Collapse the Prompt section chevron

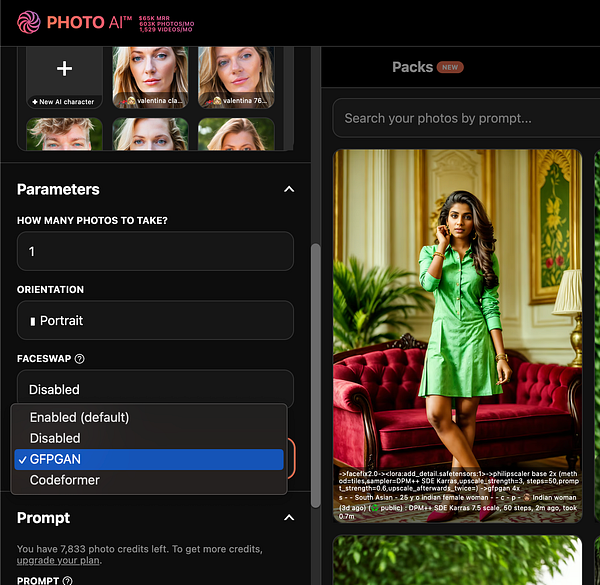coord(289,518)
